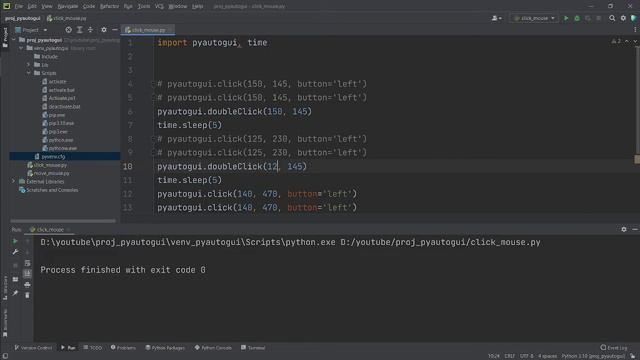The height and width of the screenshot is (360, 640).
Task: Open the Refactor menu
Action: pyautogui.click(x=109, y=6)
